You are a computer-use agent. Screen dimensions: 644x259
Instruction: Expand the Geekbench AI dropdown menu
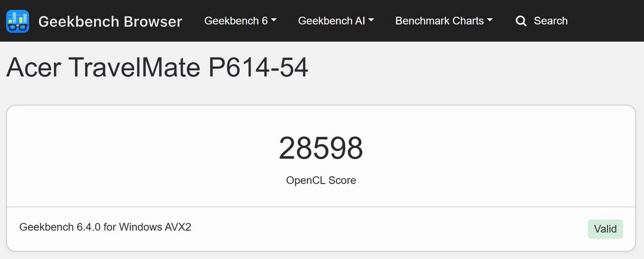(332, 21)
